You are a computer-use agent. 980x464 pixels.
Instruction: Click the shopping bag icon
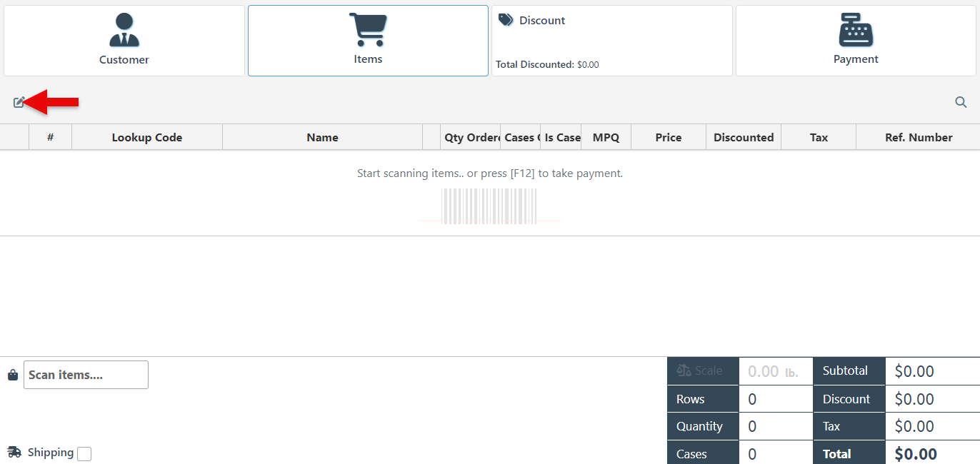coord(13,375)
